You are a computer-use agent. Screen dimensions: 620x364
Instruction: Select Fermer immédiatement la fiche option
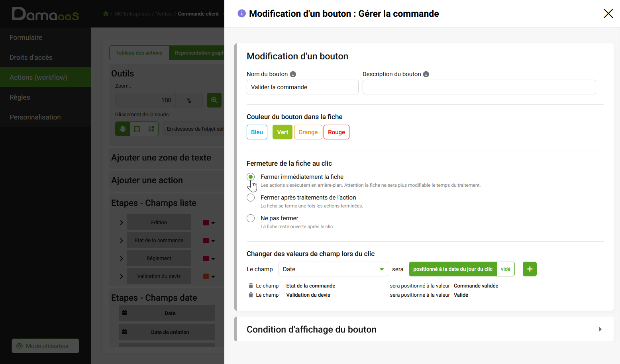[251, 177]
